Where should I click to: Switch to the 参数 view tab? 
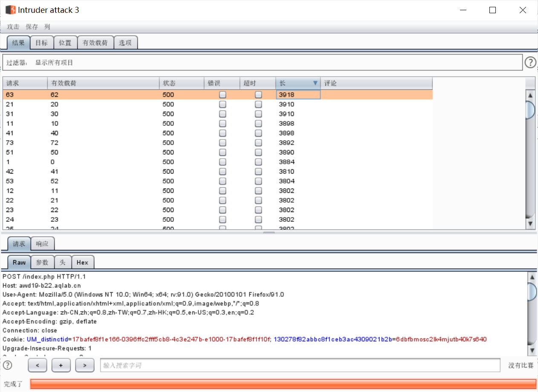point(42,262)
